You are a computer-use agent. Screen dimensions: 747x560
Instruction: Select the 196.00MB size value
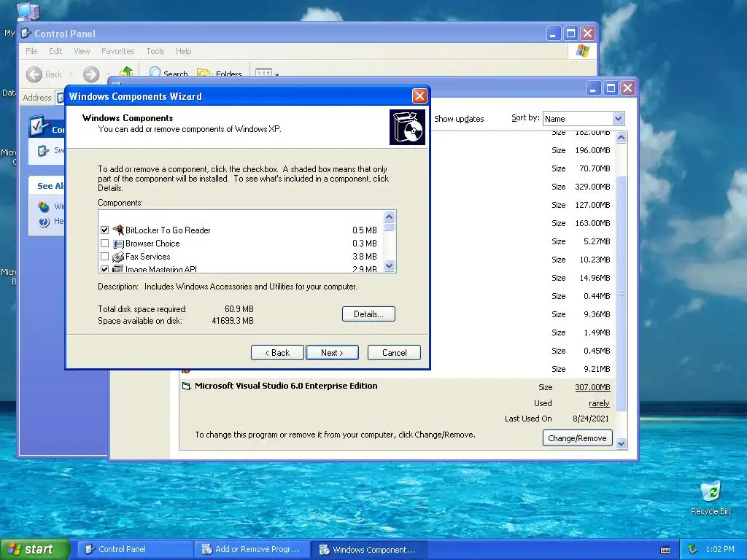592,150
